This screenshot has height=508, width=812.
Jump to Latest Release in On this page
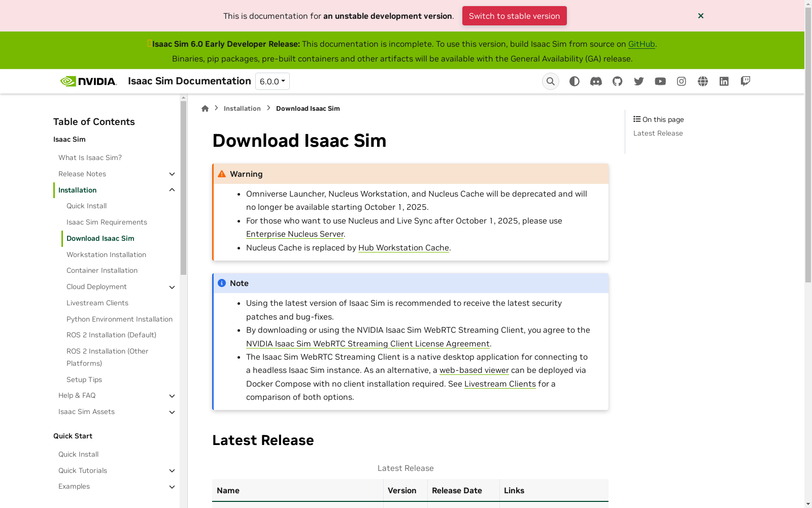(x=658, y=133)
